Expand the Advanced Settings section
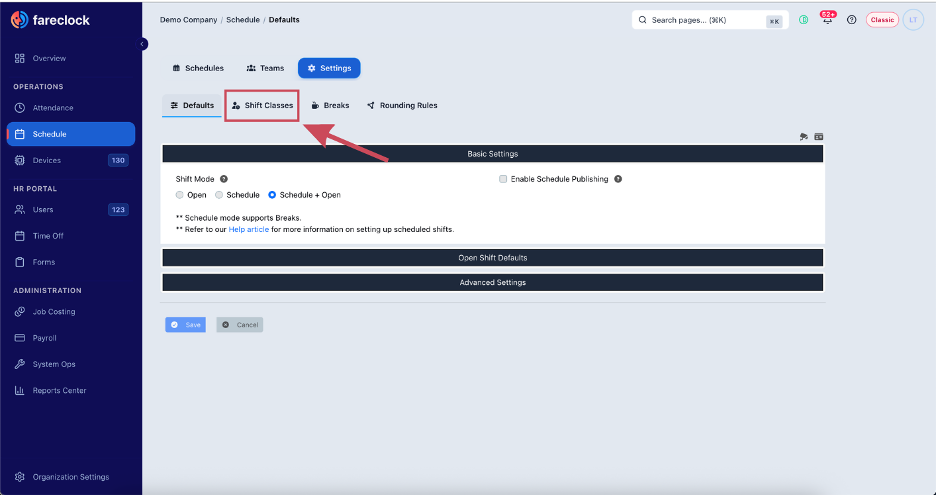Viewport: 936px width, 498px height. coord(492,282)
